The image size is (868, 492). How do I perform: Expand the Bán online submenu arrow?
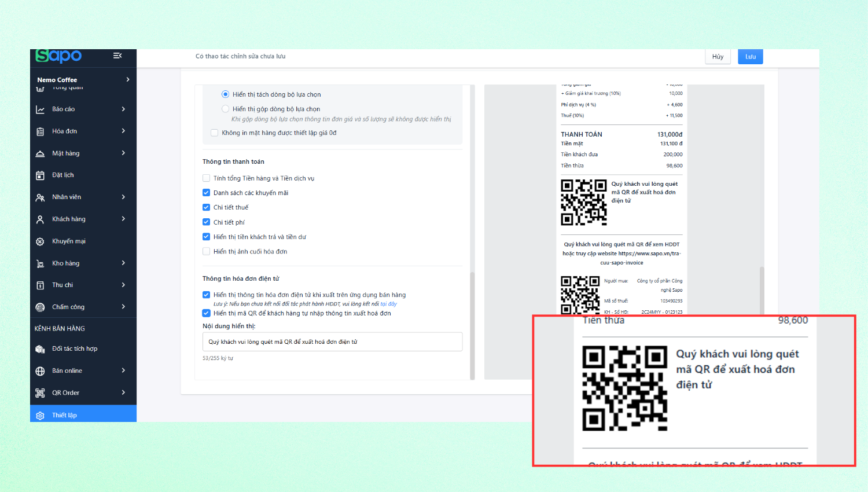click(123, 370)
